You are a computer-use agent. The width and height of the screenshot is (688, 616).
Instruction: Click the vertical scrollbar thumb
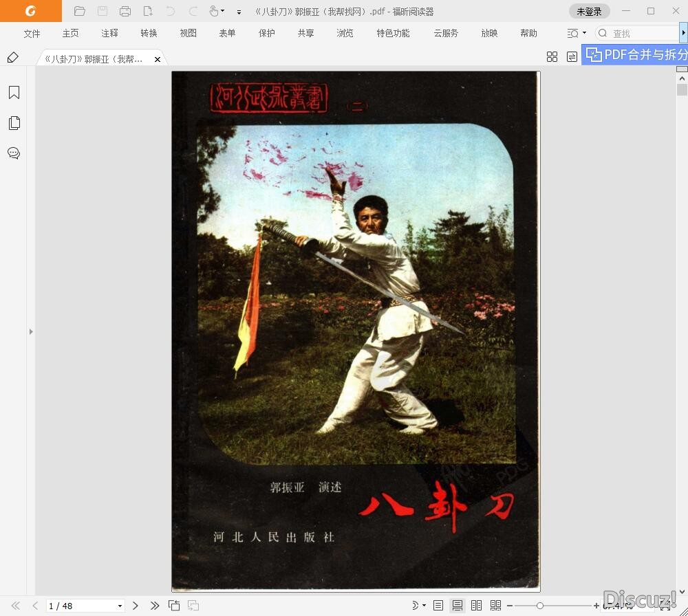(x=682, y=90)
